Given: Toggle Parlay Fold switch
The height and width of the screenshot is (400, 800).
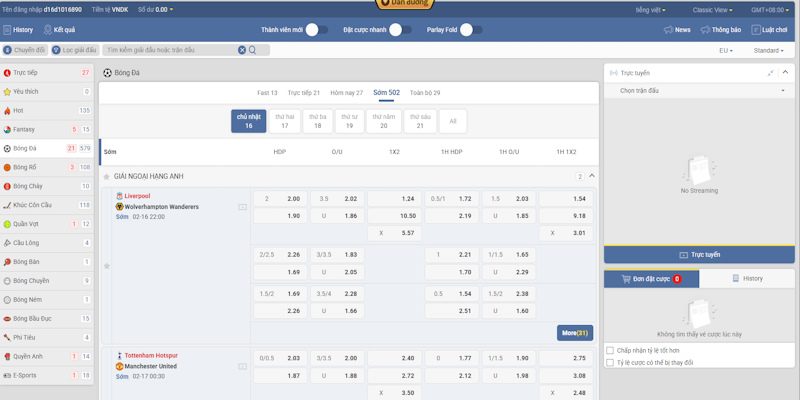Looking at the screenshot, I should [471, 30].
